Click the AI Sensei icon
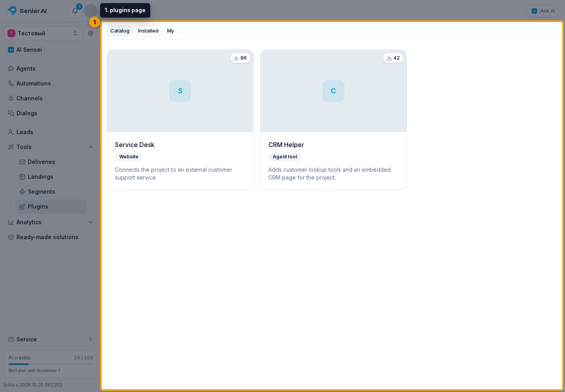Screen dimensions: 565x392 pos(11,50)
